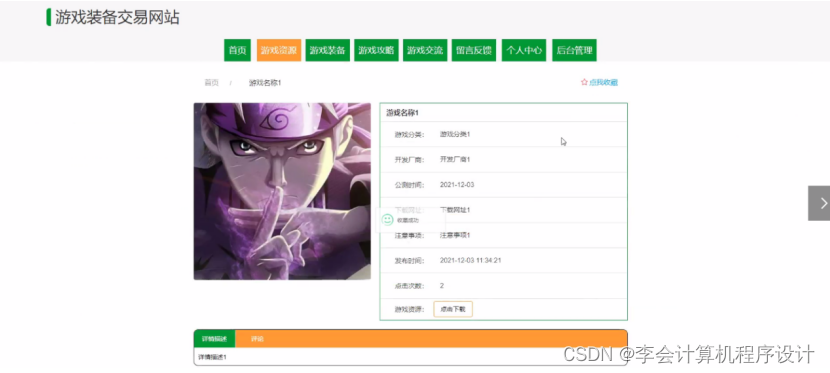The image size is (830, 373).
Task: Click the 点击次数： label
Action: (409, 286)
